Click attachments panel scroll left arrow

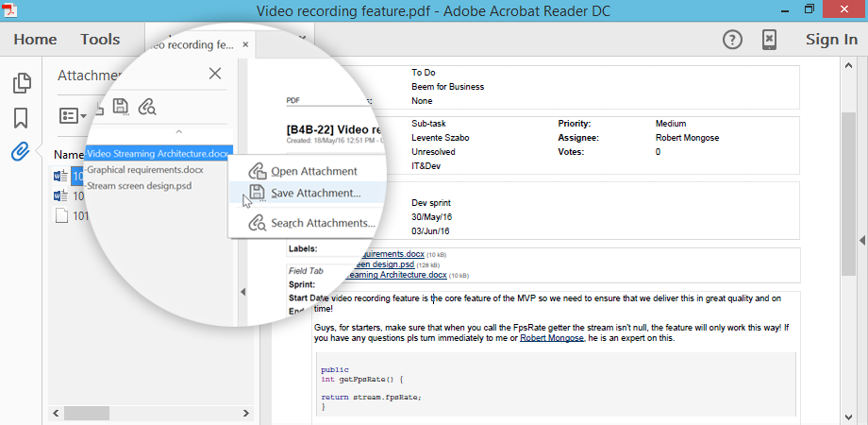coord(56,414)
